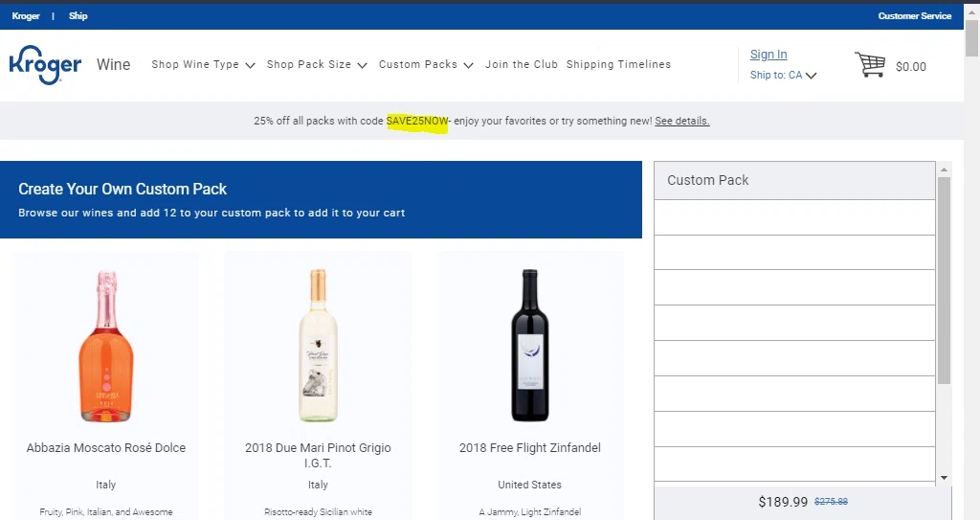Viewport: 980px width, 520px height.
Task: Open the shopping cart icon
Action: click(x=870, y=65)
